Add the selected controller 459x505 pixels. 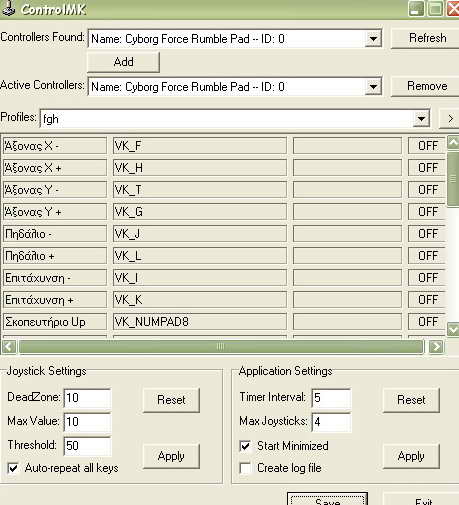(x=123, y=62)
